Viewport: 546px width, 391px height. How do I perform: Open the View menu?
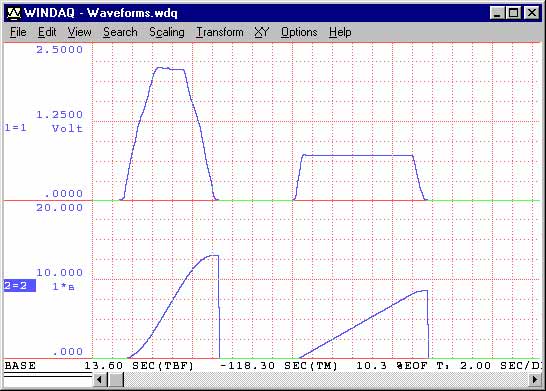(x=79, y=32)
